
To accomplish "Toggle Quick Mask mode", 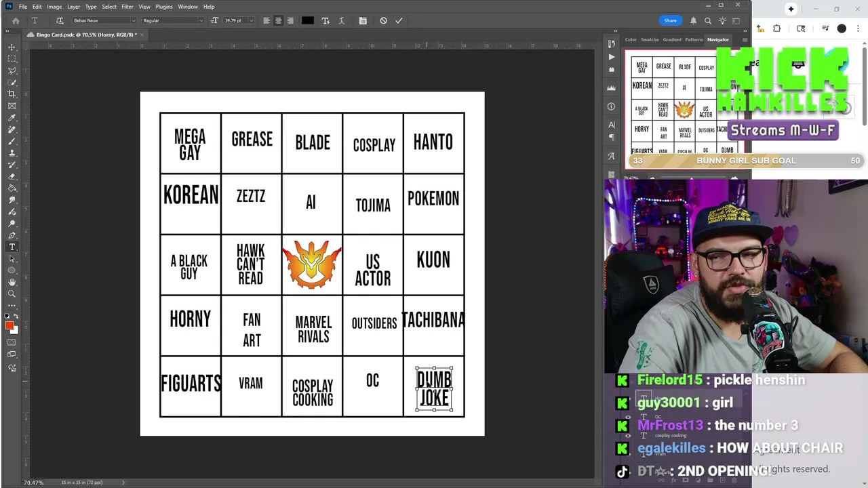I will [x=12, y=342].
